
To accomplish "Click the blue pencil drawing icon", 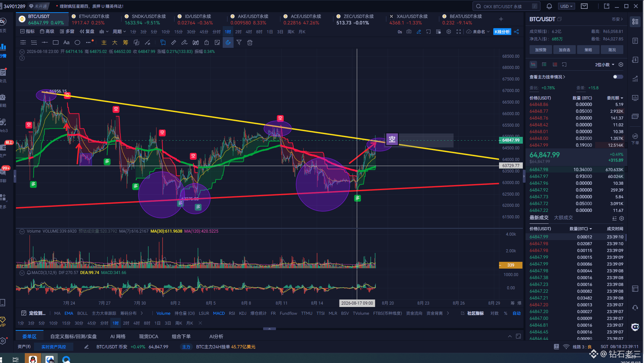I will pyautogui.click(x=419, y=32).
